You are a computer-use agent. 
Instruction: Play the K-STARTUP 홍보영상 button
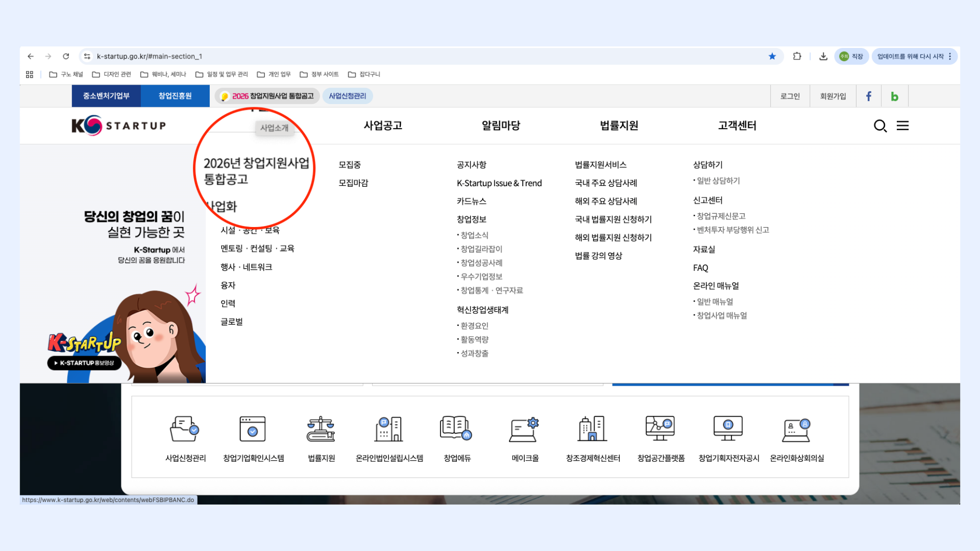click(x=85, y=363)
